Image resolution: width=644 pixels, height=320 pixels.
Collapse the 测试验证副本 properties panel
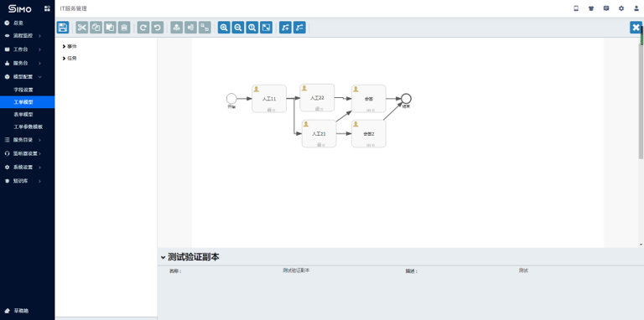[x=163, y=258]
